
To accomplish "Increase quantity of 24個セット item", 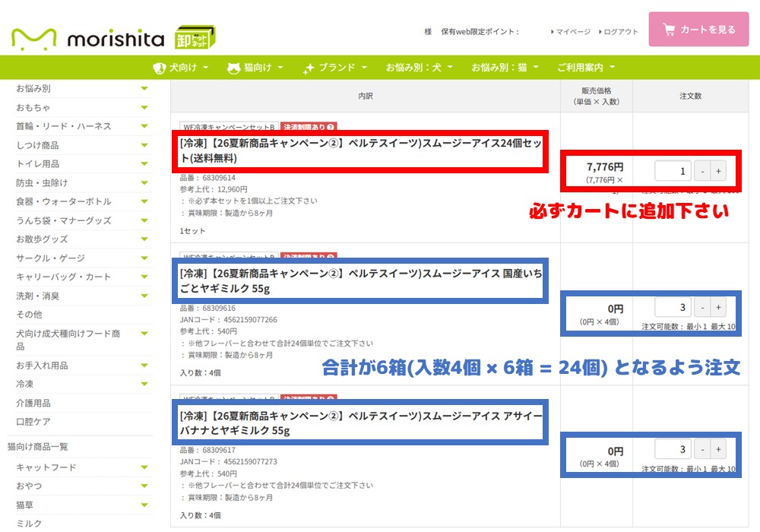I will point(718,171).
